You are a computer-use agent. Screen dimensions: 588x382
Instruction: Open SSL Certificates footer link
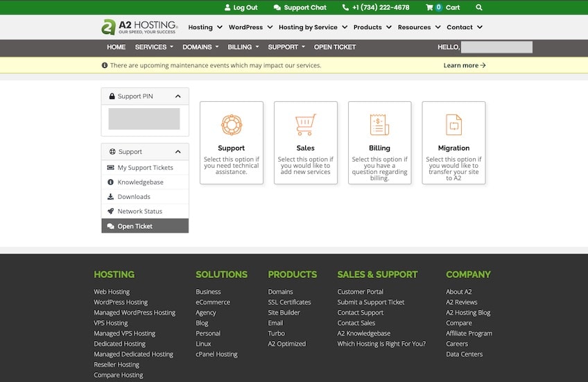coord(289,302)
